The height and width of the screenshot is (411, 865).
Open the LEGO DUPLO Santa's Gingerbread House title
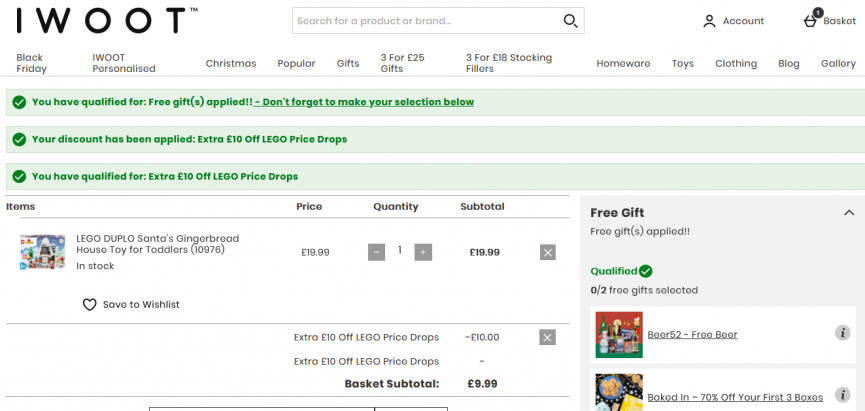[158, 244]
